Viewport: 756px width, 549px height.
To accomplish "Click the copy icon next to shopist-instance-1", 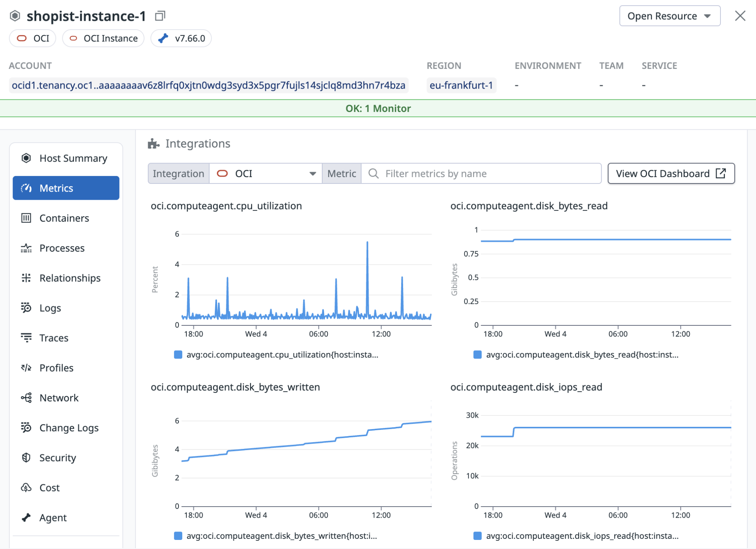I will [x=160, y=16].
